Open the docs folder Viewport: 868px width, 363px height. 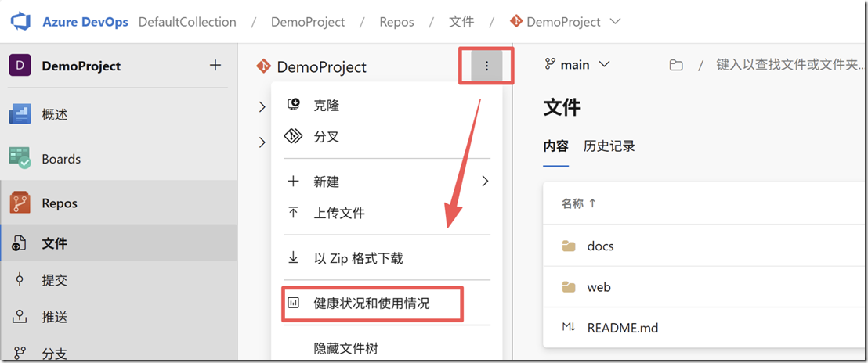point(601,246)
